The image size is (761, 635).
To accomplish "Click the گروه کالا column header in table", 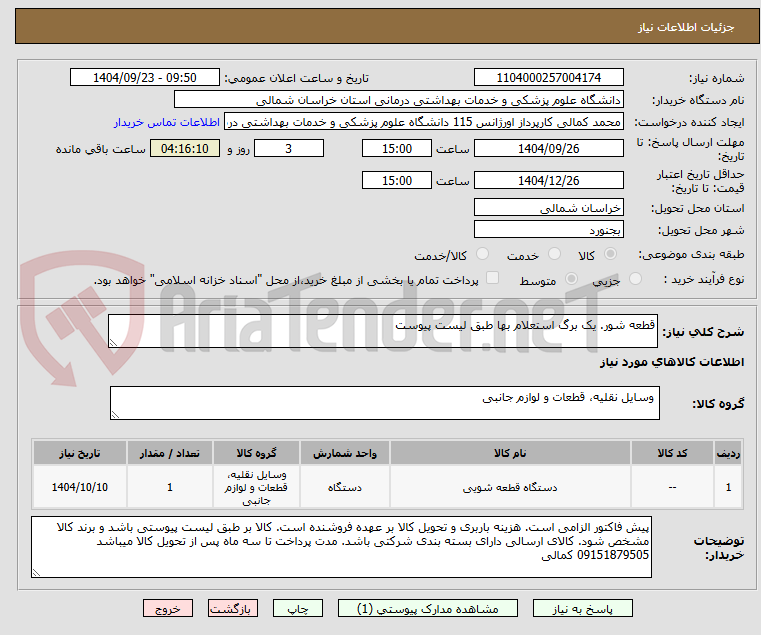I will point(256,453).
